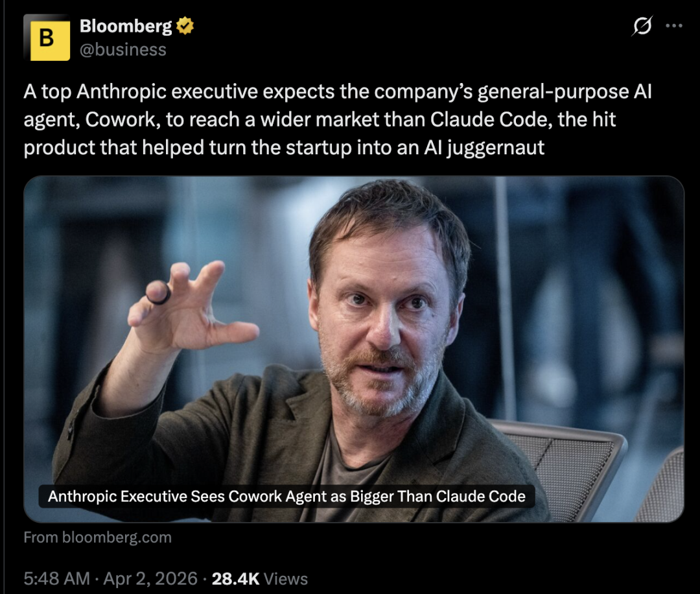Click the 5:48 AM time text
Screen dimensions: 700x594
tap(56, 578)
